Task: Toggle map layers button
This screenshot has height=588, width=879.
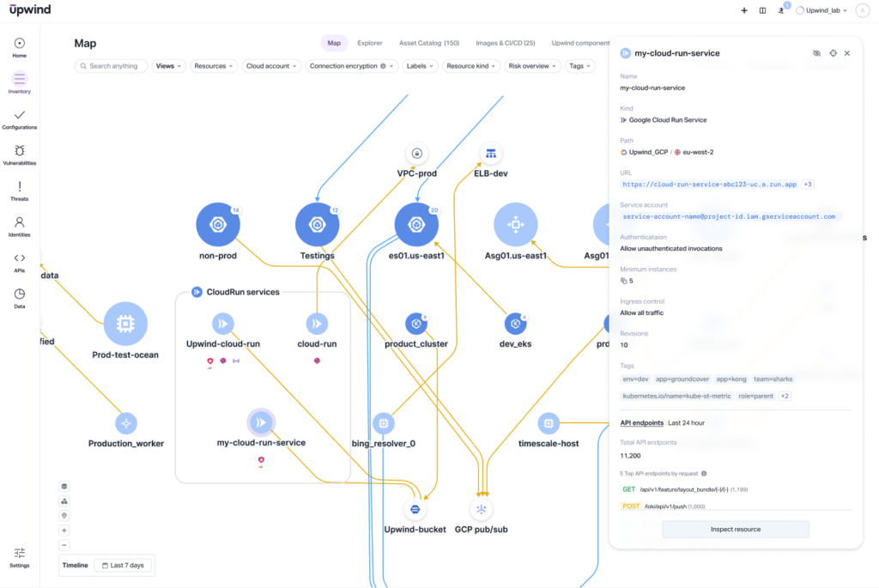Action: (64, 486)
